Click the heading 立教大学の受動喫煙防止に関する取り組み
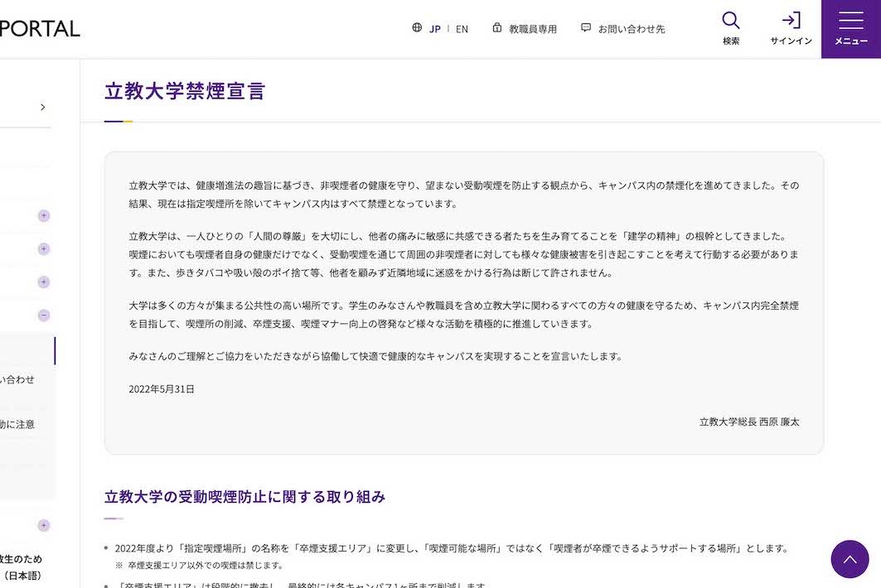The width and height of the screenshot is (881, 588). pyautogui.click(x=244, y=497)
